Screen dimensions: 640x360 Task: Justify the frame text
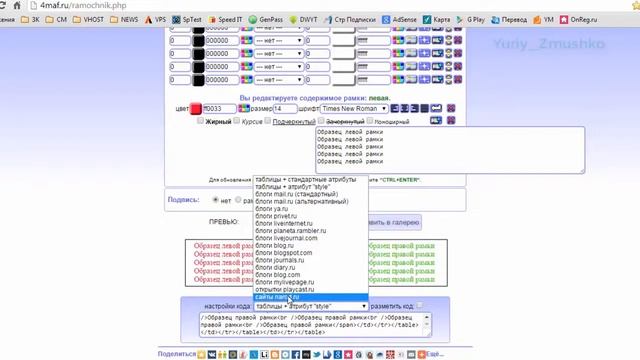point(424,108)
